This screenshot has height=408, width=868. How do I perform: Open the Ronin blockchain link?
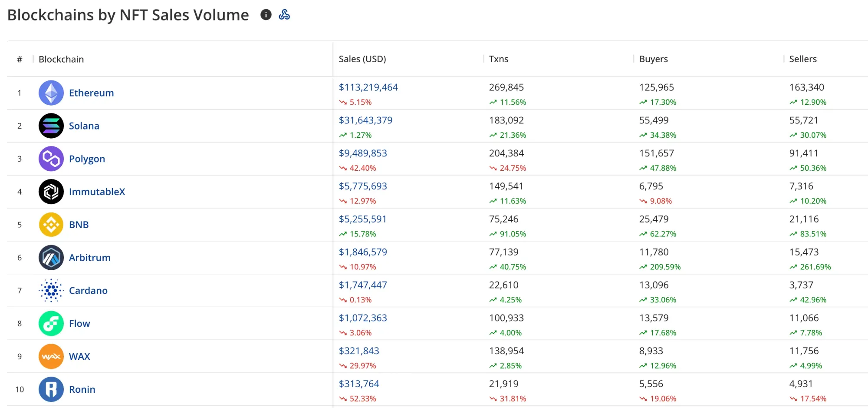click(x=82, y=389)
